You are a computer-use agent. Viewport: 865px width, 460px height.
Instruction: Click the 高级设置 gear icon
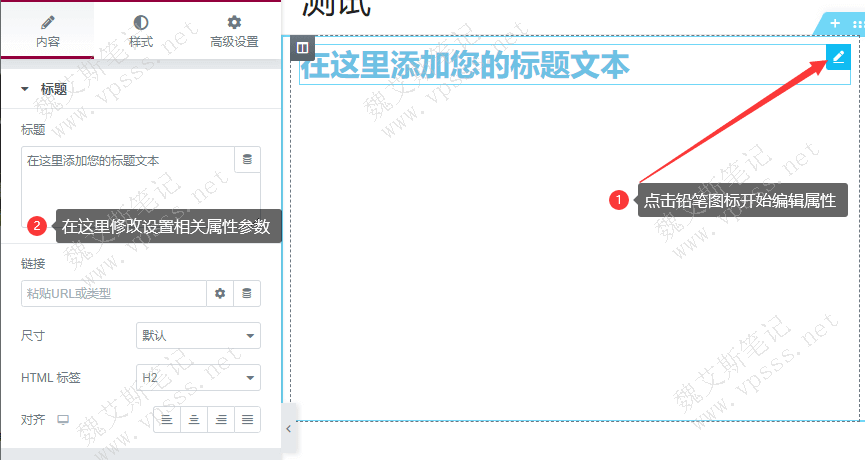tap(234, 22)
